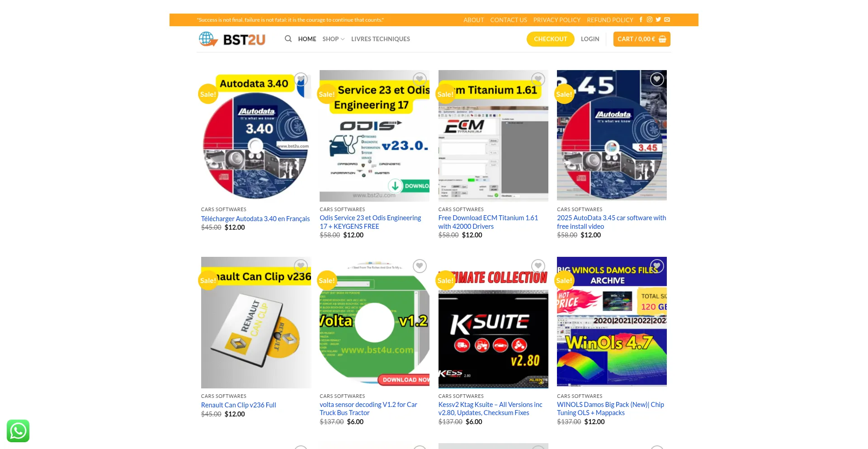Expand the SHOP dropdown menu
Viewport: 868px width, 449px height.
coord(334,39)
